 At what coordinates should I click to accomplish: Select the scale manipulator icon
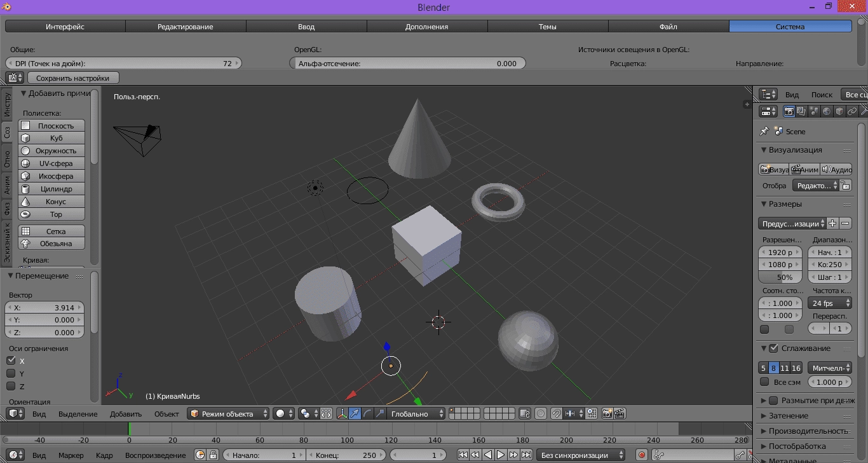click(x=380, y=413)
